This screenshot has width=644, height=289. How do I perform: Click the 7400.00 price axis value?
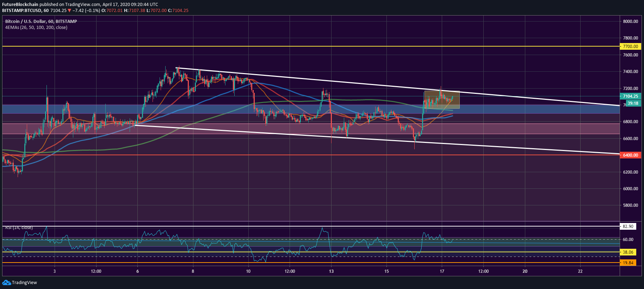631,72
